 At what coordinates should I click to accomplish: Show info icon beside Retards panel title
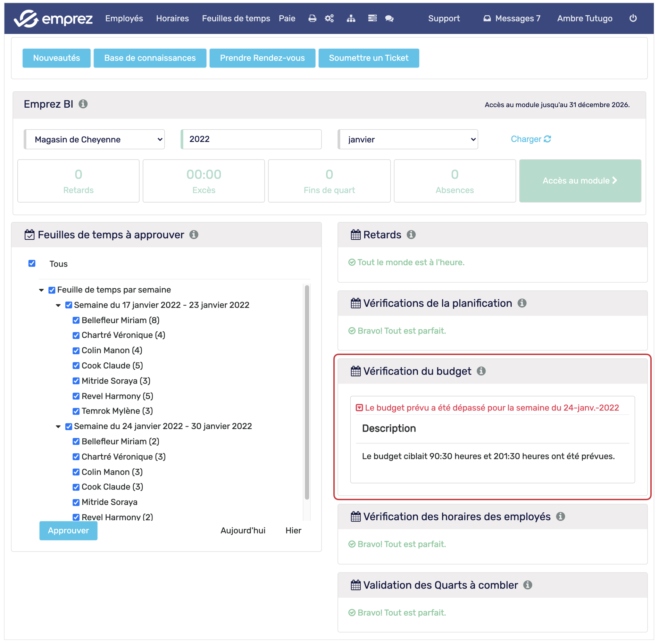point(411,235)
